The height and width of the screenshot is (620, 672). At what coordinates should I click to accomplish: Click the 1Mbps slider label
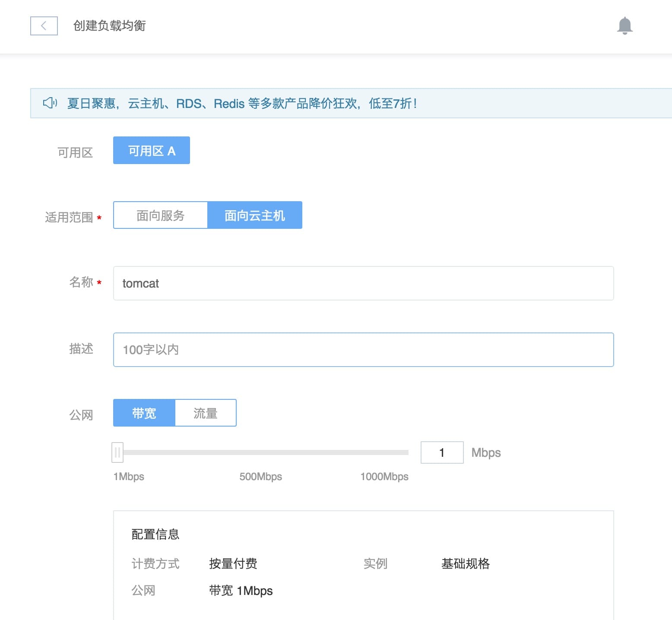(129, 477)
